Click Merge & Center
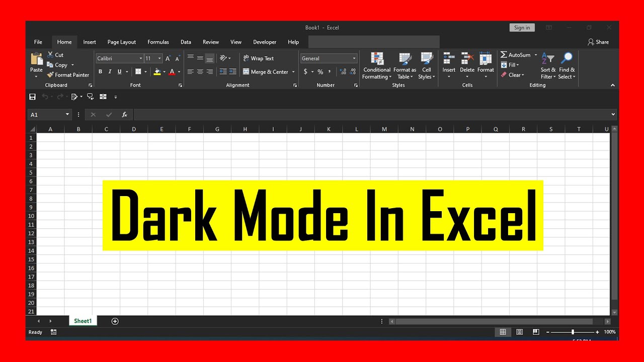 [266, 72]
